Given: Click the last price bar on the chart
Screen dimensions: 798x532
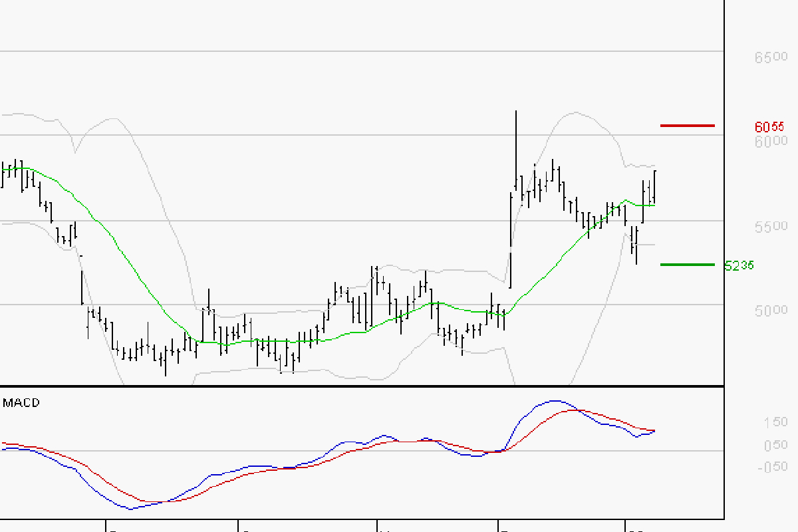Looking at the screenshot, I should pos(655,186).
